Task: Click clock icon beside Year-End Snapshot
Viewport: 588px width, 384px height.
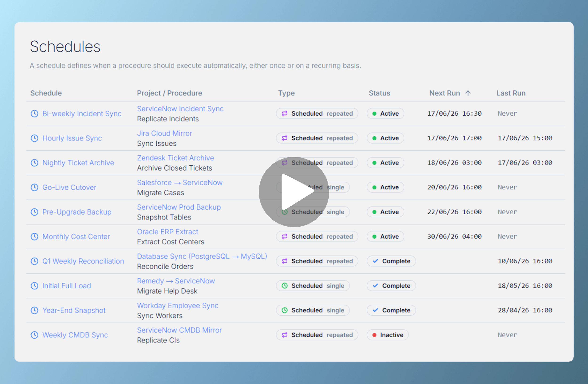Action: click(34, 310)
